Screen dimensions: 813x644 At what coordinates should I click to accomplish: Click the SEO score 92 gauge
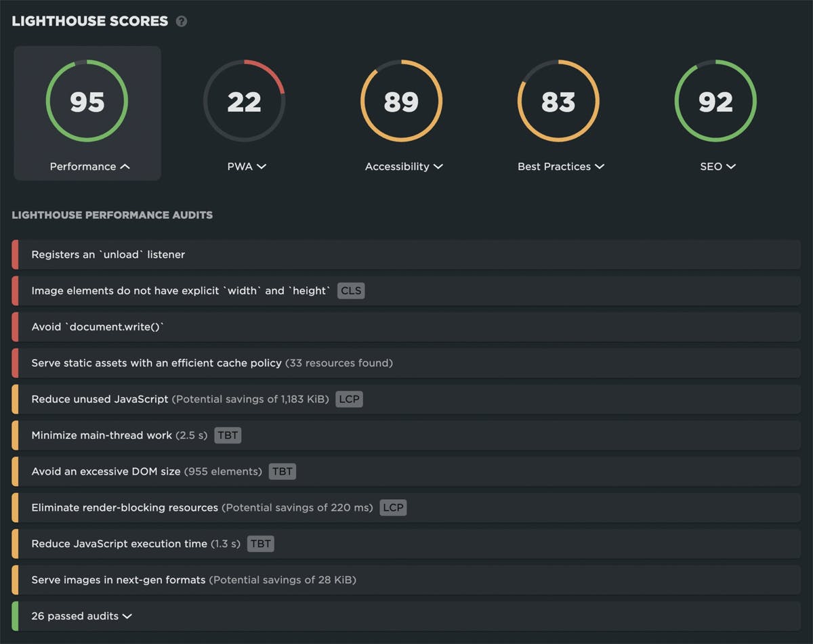point(715,102)
